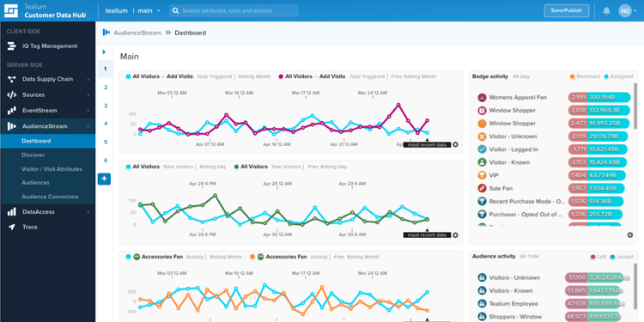644x322 pixels.
Task: Switch to dashboard tab 5
Action: pyautogui.click(x=106, y=142)
